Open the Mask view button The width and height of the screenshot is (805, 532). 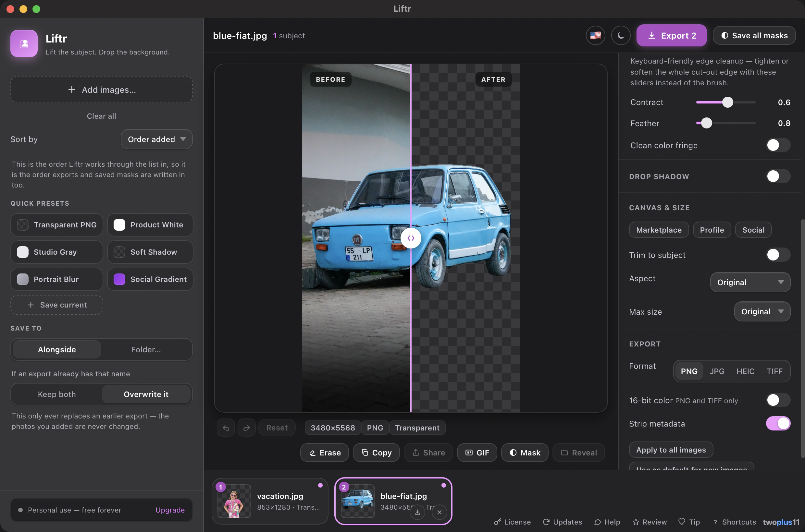tap(525, 453)
